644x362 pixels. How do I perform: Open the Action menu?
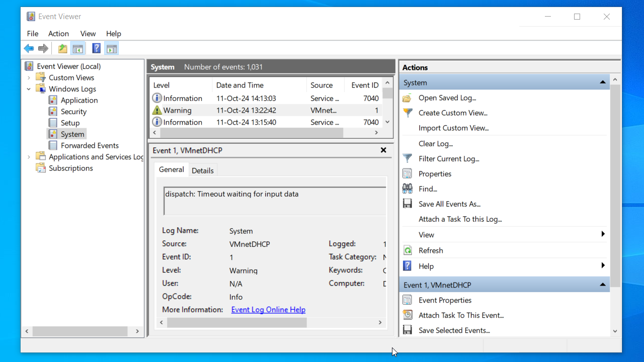pos(58,34)
